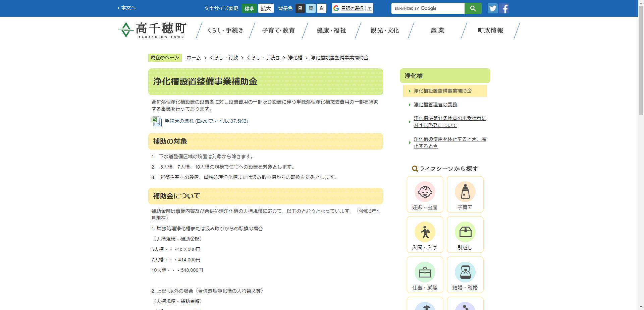Toggle 拡大 to enlarge text size

266,8
